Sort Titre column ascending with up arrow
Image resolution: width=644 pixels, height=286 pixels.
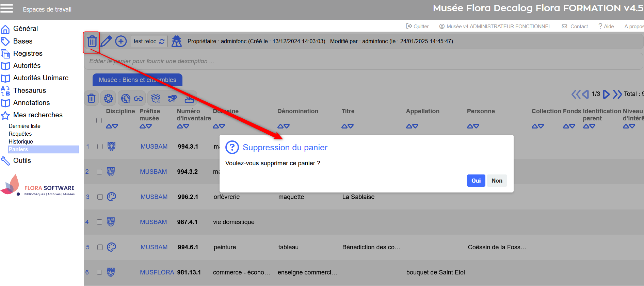pos(344,126)
